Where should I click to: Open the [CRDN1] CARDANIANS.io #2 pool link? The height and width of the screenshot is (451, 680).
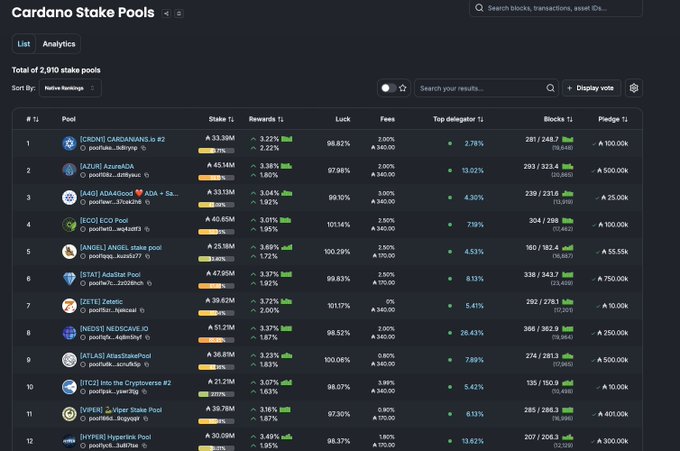(122, 139)
